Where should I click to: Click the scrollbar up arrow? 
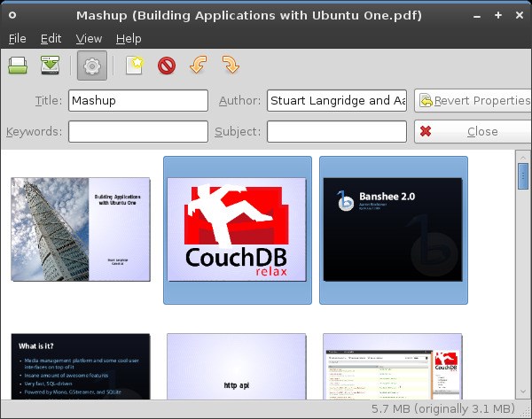pyautogui.click(x=523, y=157)
